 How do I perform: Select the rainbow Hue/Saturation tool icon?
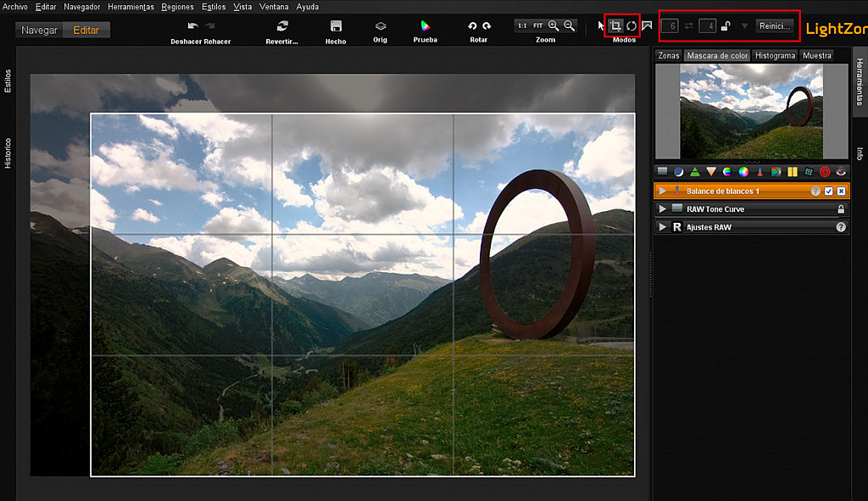(727, 171)
